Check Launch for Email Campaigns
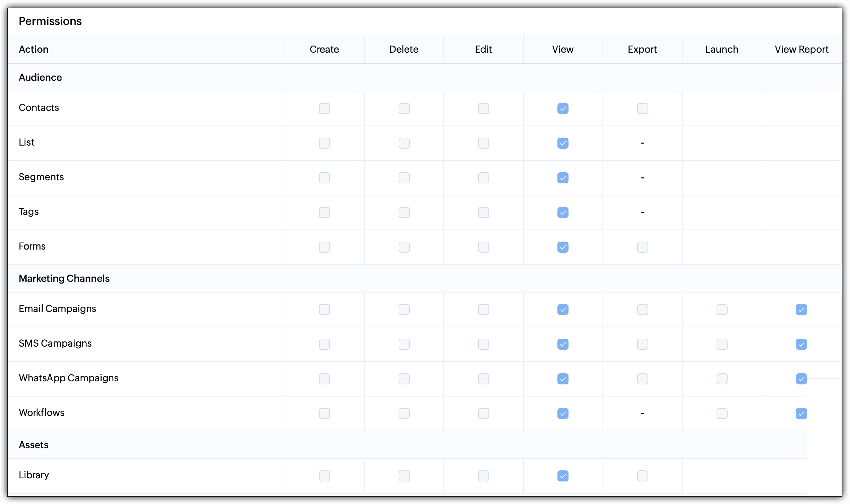Image resolution: width=850 pixels, height=504 pixels. coord(722,310)
